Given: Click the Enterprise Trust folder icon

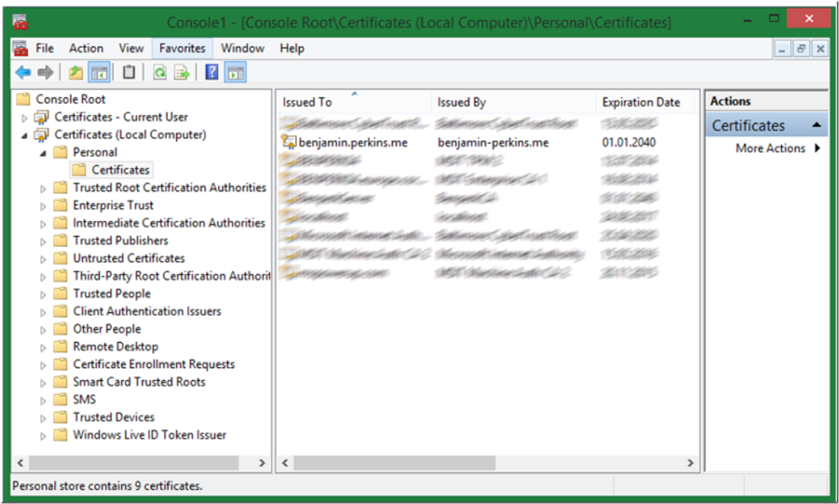Looking at the screenshot, I should 61,205.
